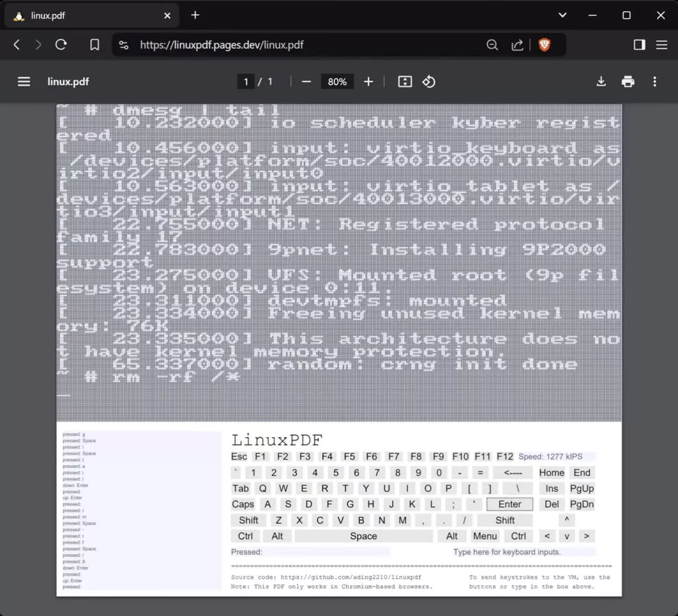Click the Home key

click(552, 473)
